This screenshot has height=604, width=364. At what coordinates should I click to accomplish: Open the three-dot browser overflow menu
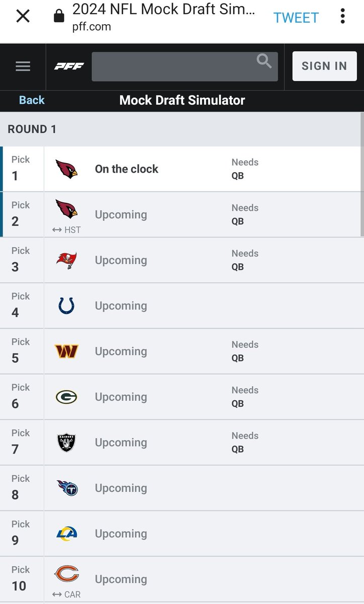click(342, 17)
